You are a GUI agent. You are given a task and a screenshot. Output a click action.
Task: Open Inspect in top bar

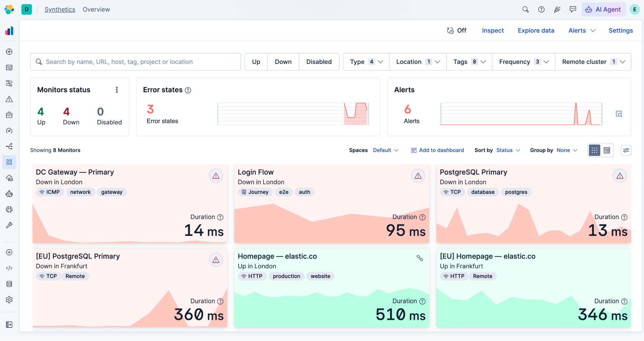(493, 30)
